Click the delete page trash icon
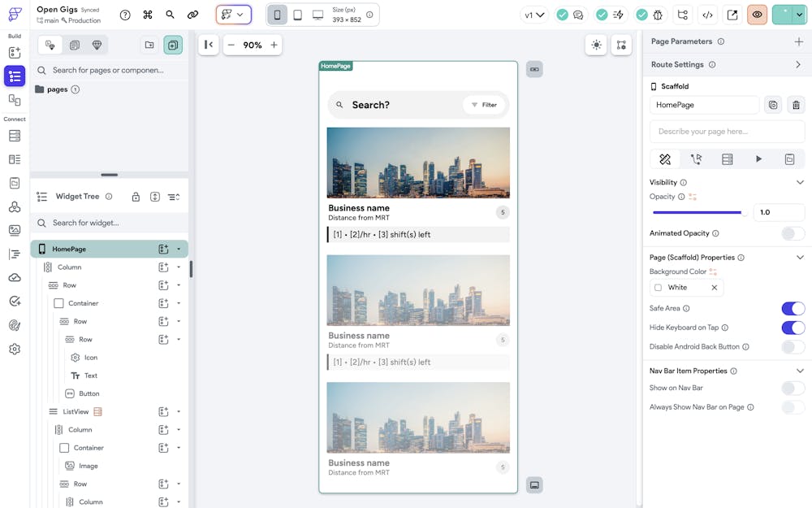Image resolution: width=812 pixels, height=508 pixels. [x=796, y=105]
